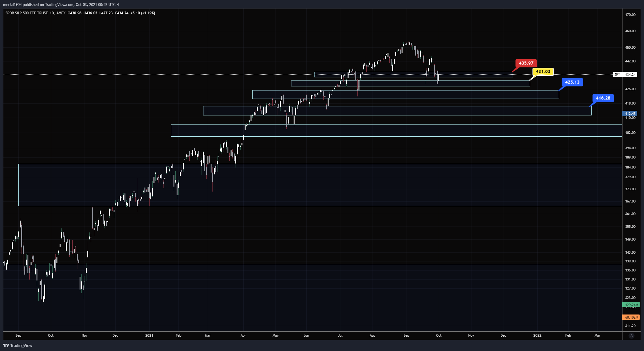Click the 418.00 price scale value
Screen dimensions: 644x351
coord(630,103)
